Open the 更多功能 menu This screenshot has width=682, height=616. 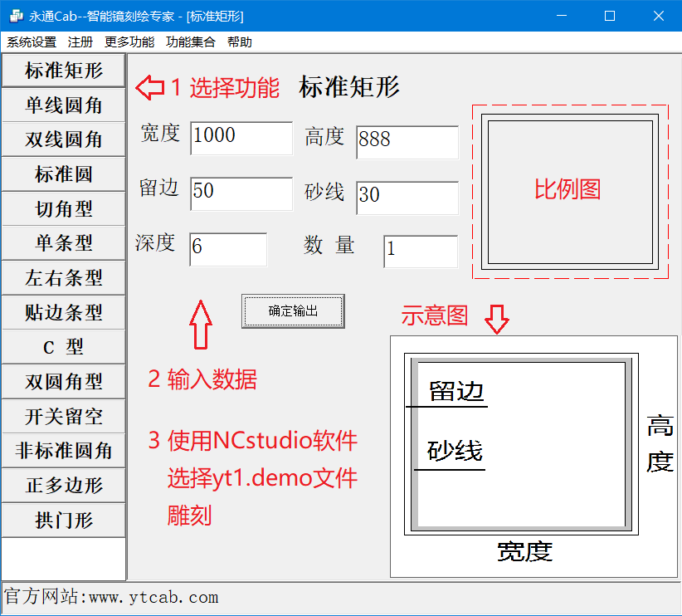129,42
